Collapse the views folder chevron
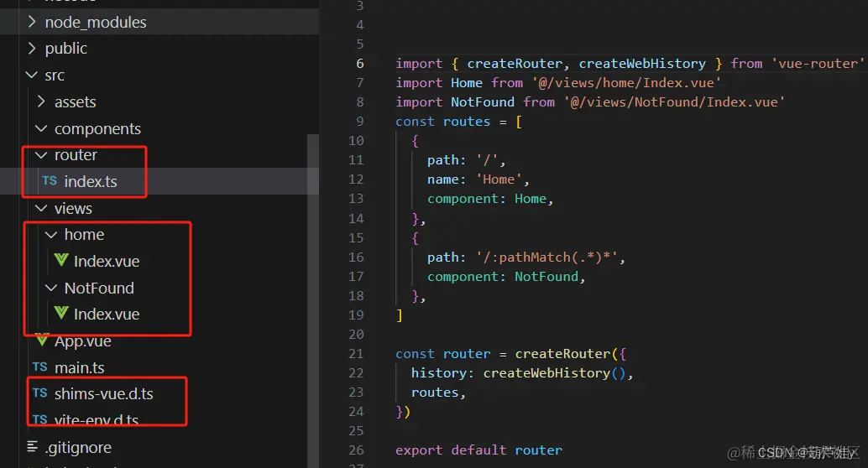 [x=41, y=209]
